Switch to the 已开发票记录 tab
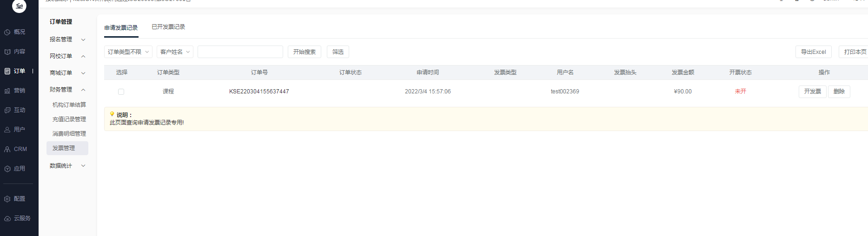Viewport: 868px width, 236px height. [x=168, y=27]
